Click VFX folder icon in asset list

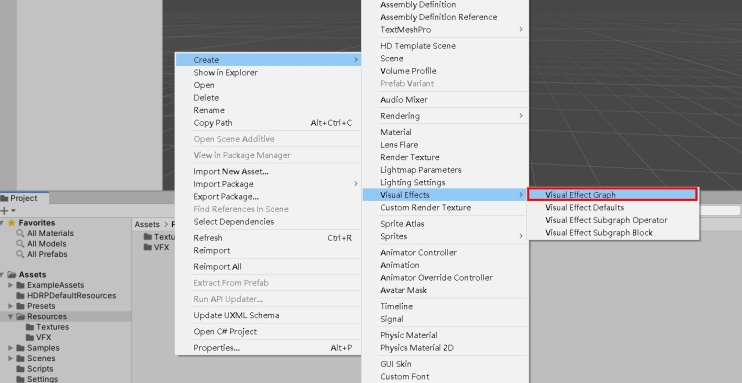(x=148, y=247)
